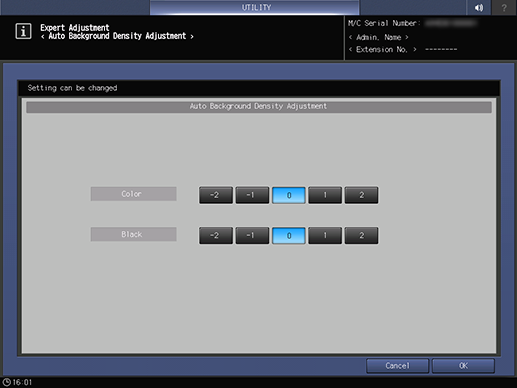Set Black density to -1

(252, 236)
